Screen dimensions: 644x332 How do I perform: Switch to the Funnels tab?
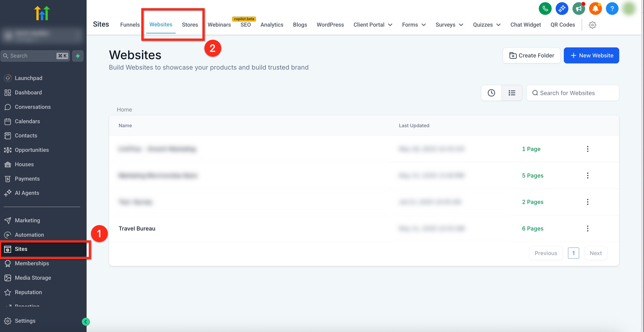pos(130,25)
